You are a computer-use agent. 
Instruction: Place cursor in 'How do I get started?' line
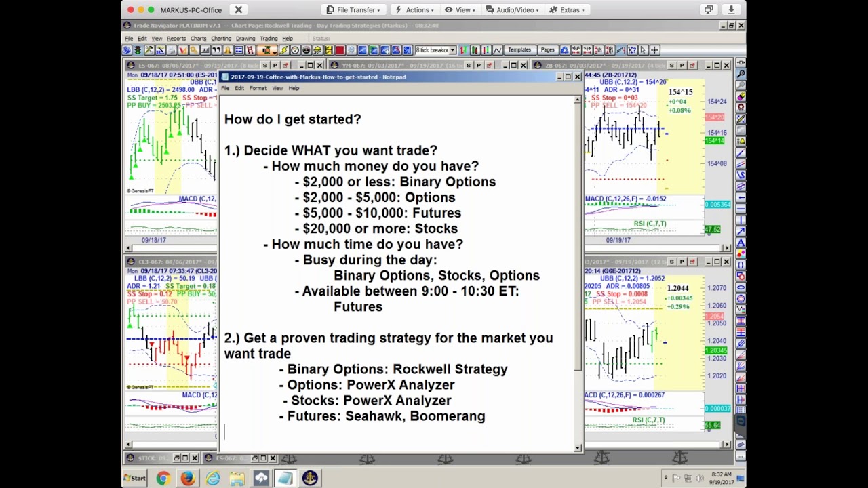pos(292,119)
